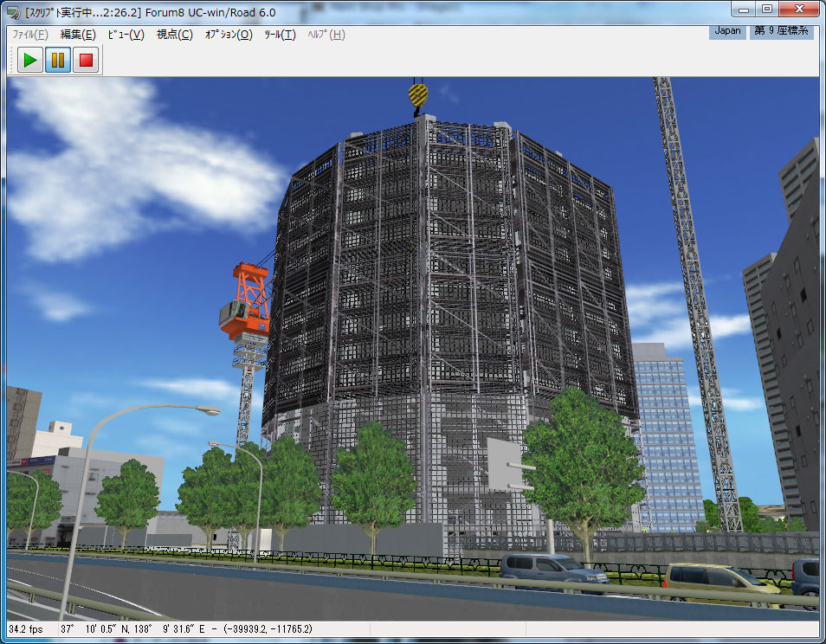Click the 34.2 fps status readout
Viewport: 826px width, 644px height.
coord(26,629)
